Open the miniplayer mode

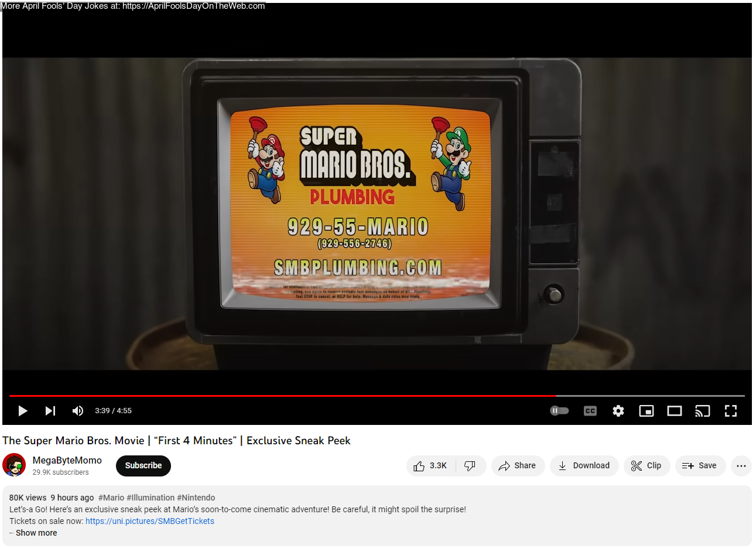[646, 411]
